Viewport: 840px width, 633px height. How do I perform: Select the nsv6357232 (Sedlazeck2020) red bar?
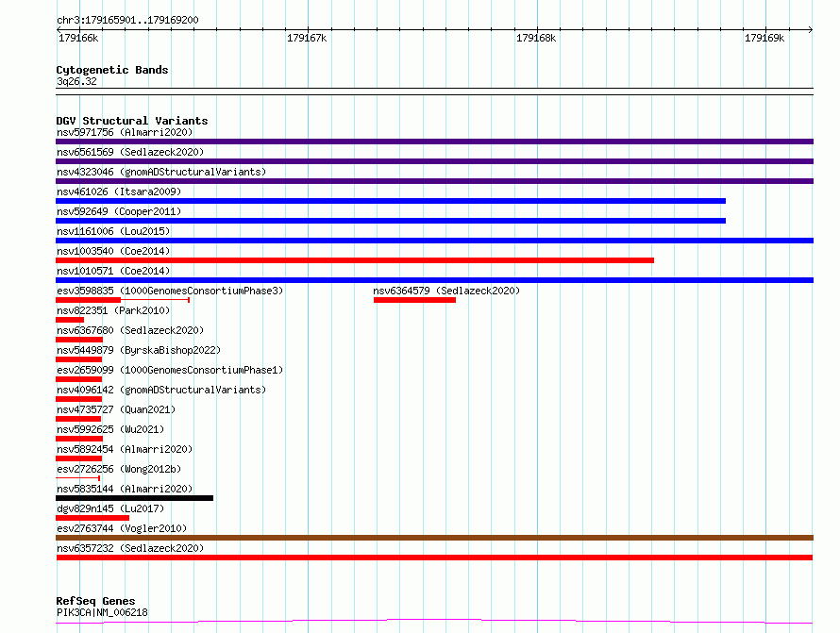click(x=434, y=558)
